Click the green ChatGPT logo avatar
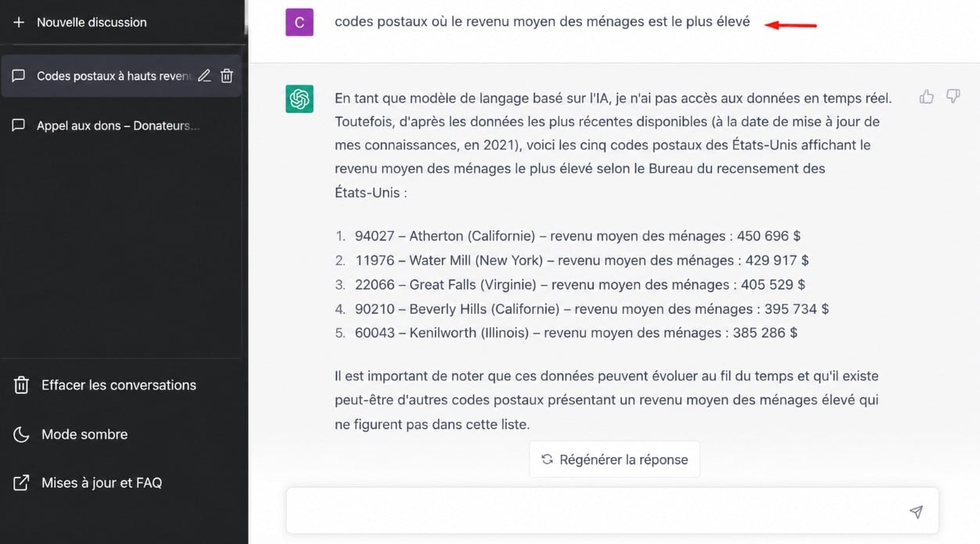Viewport: 980px width, 544px height. [x=300, y=99]
